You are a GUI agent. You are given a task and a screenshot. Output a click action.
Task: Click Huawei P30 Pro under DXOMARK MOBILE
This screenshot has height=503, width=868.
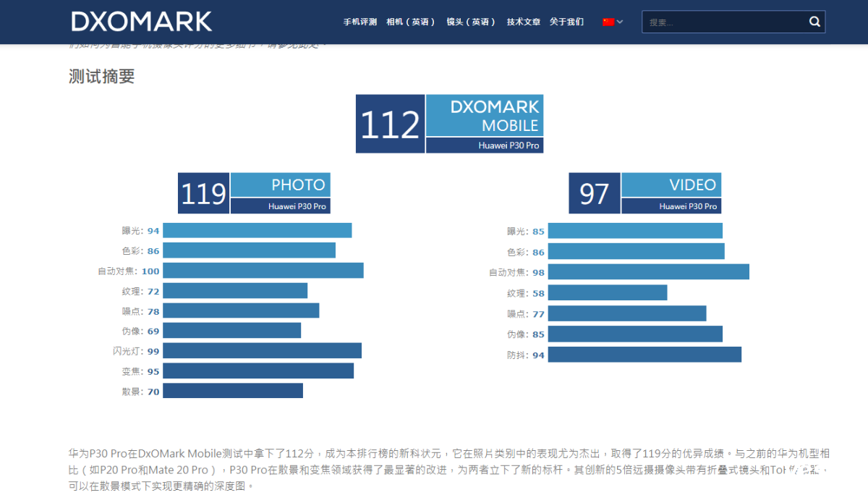[485, 145]
